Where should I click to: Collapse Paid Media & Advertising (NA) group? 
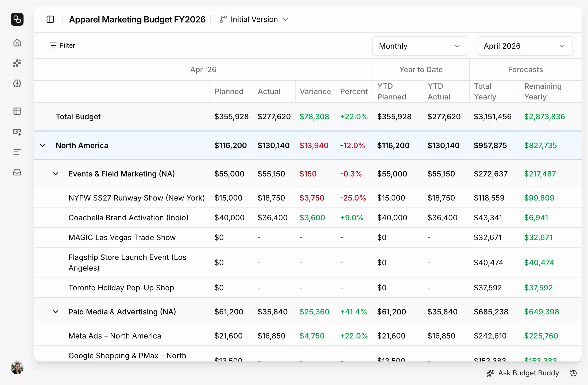pos(56,312)
